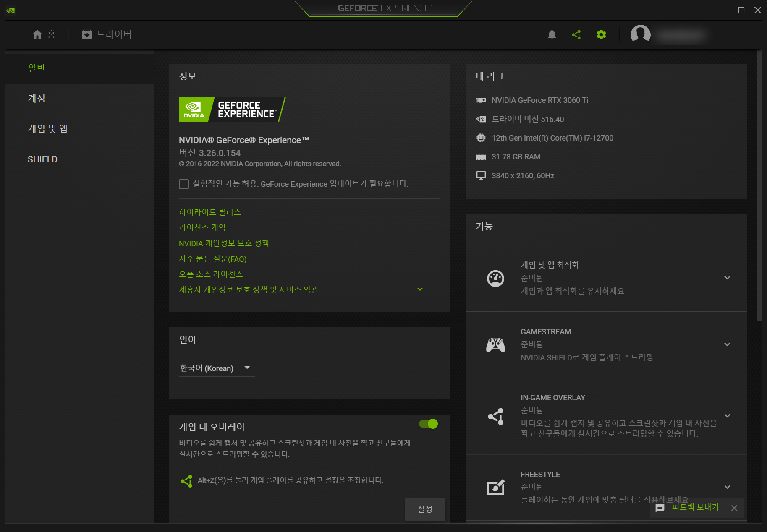
Task: Open settings via the green gear icon
Action: (601, 34)
